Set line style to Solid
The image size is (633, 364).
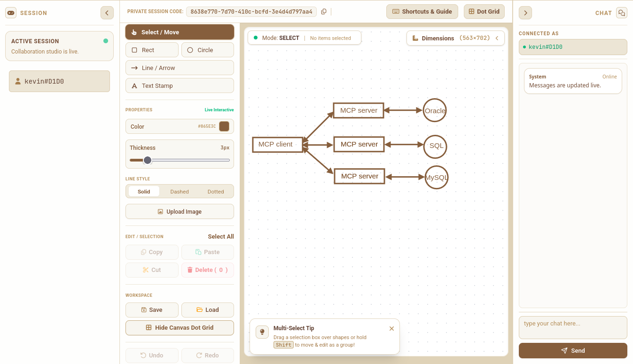pos(144,192)
